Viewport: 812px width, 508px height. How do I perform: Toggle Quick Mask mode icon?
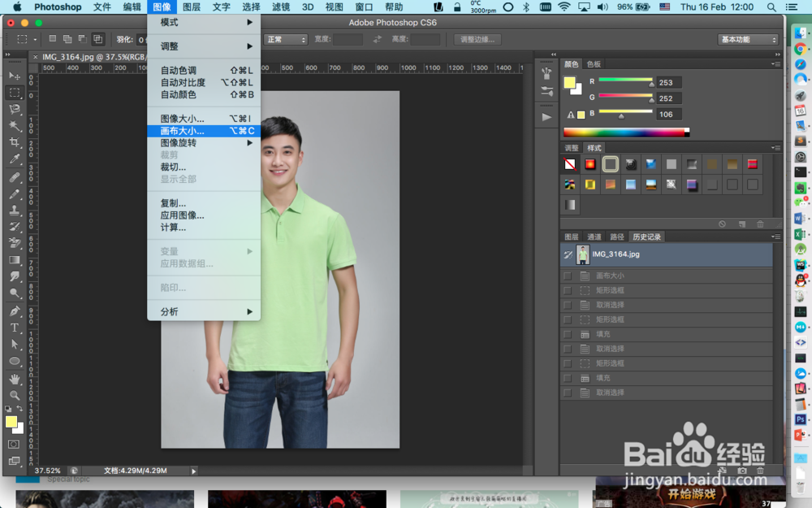coord(14,445)
